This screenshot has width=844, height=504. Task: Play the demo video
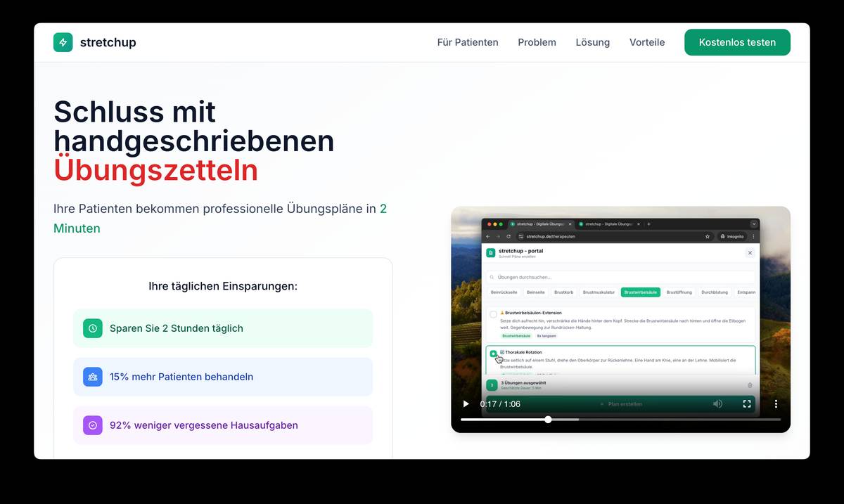coord(466,404)
